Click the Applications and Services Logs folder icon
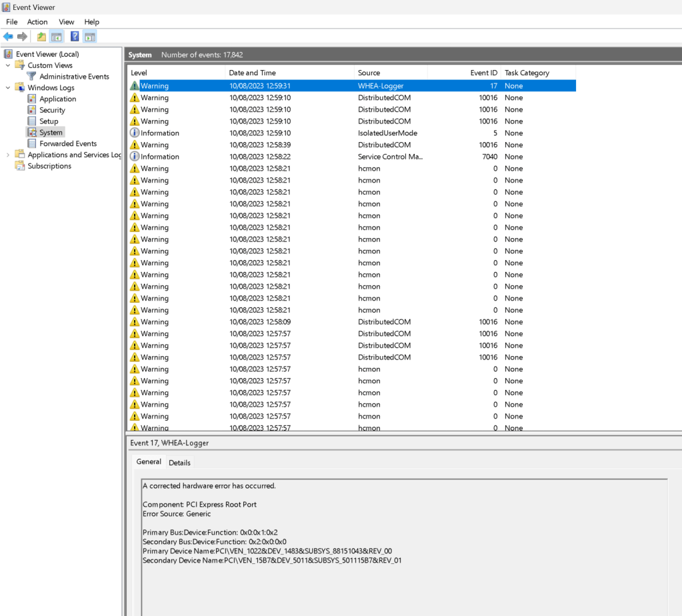Viewport: 682px width, 616px height. (20, 155)
